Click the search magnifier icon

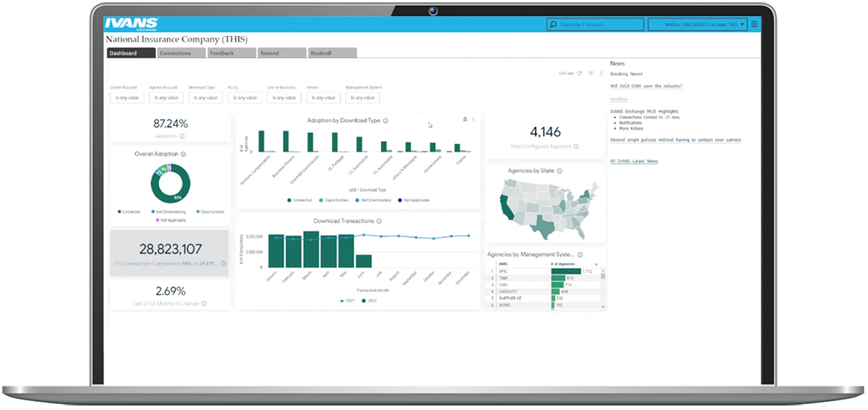pos(552,24)
